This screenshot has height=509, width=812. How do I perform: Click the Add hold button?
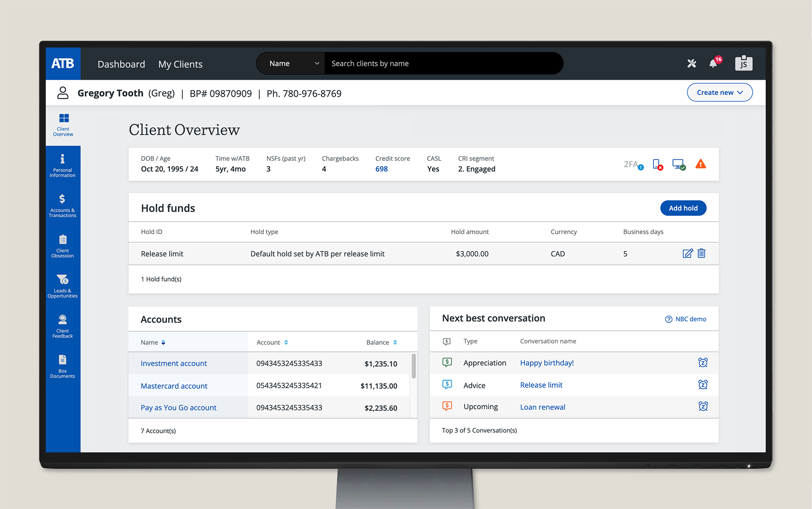[683, 208]
